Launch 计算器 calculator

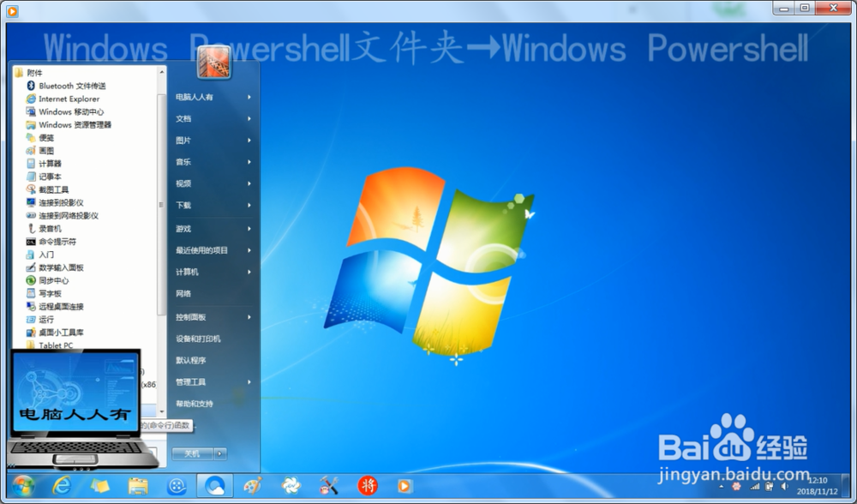coord(44,164)
